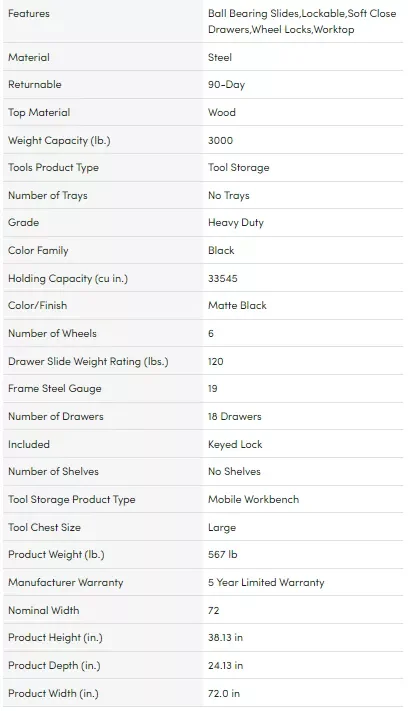408x711 pixels.
Task: Click the Number of Wheels label
Action: tap(52, 333)
